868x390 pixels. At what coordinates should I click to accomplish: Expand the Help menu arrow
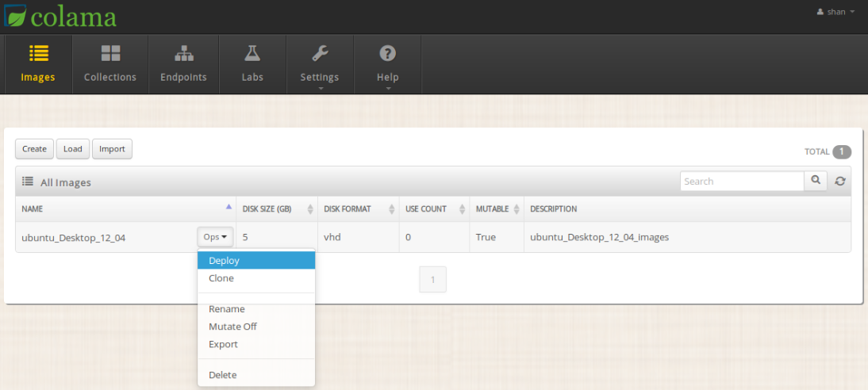[387, 88]
